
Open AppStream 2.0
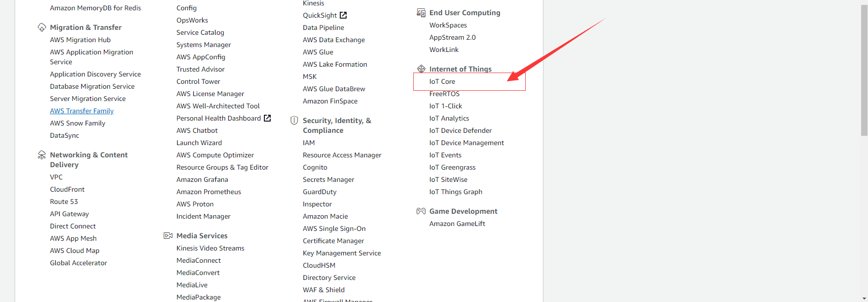[452, 37]
